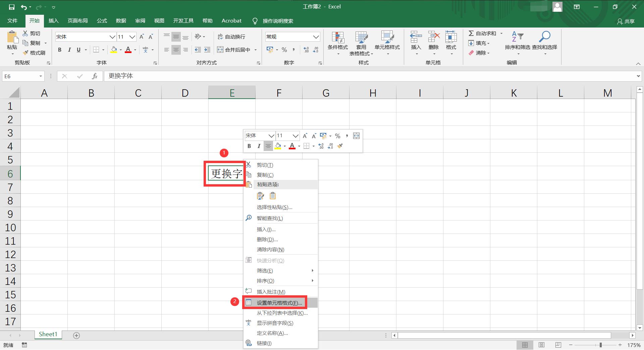Click the percent style icon in ribbon
The width and height of the screenshot is (644, 350).
[x=284, y=50]
